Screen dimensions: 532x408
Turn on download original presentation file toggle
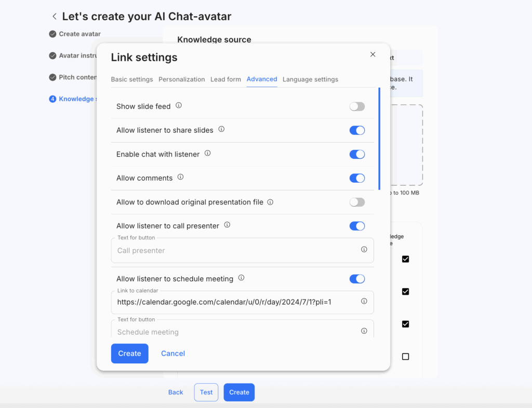357,202
